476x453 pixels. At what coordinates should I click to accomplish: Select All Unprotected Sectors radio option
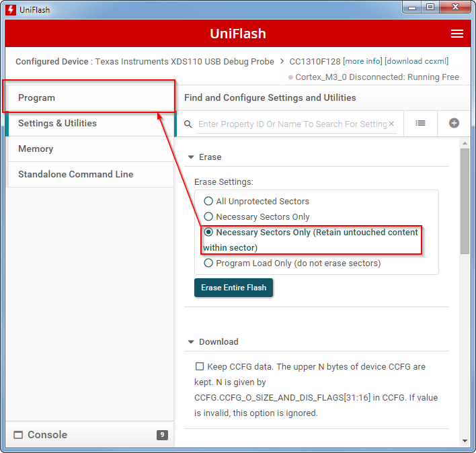coord(208,201)
